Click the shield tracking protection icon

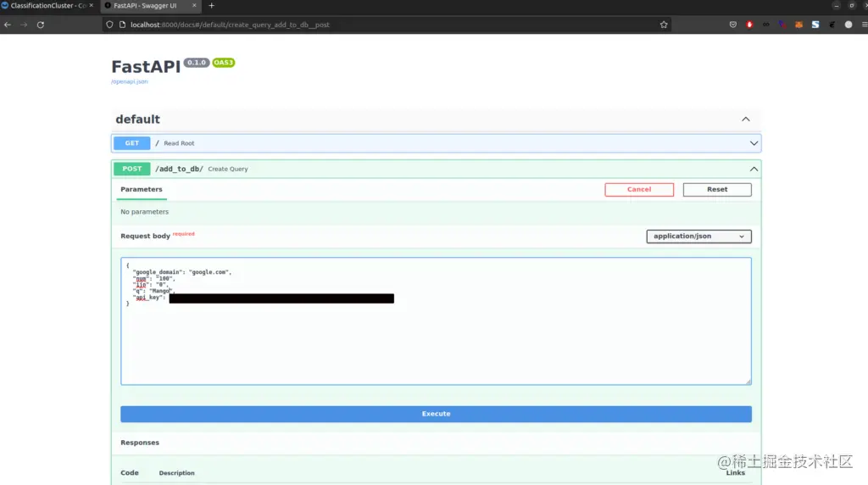pyautogui.click(x=109, y=25)
